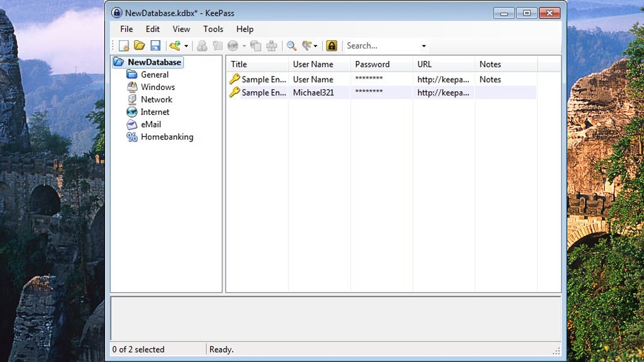644x362 pixels.
Task: Click the 'Ready.' status bar text
Action: point(221,349)
